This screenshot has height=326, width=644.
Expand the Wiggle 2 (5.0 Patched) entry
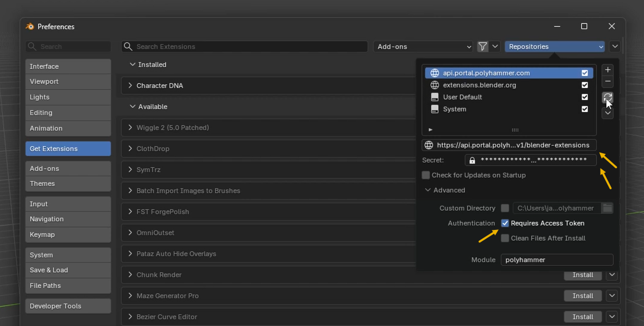pyautogui.click(x=130, y=128)
